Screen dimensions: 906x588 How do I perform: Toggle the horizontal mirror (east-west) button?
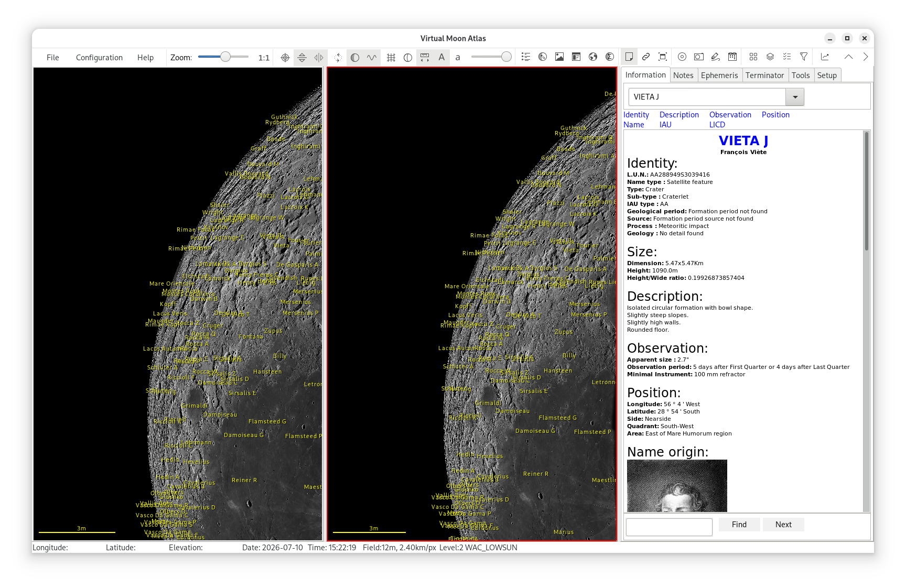[319, 58]
